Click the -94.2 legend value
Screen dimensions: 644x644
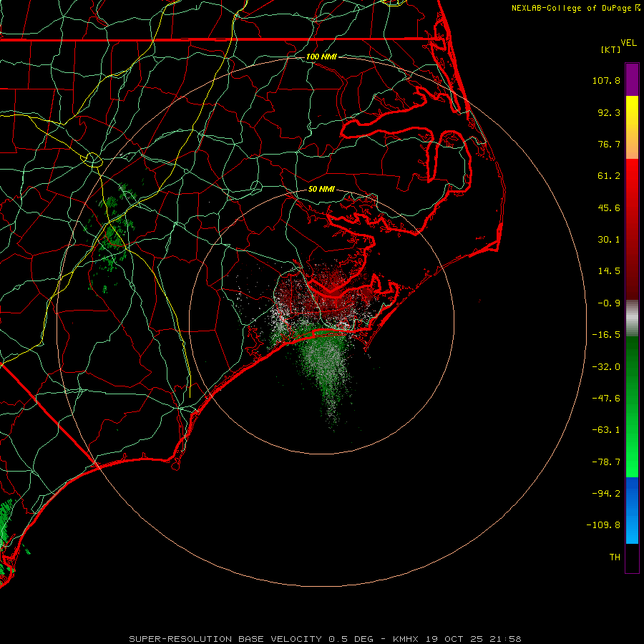coord(606,493)
